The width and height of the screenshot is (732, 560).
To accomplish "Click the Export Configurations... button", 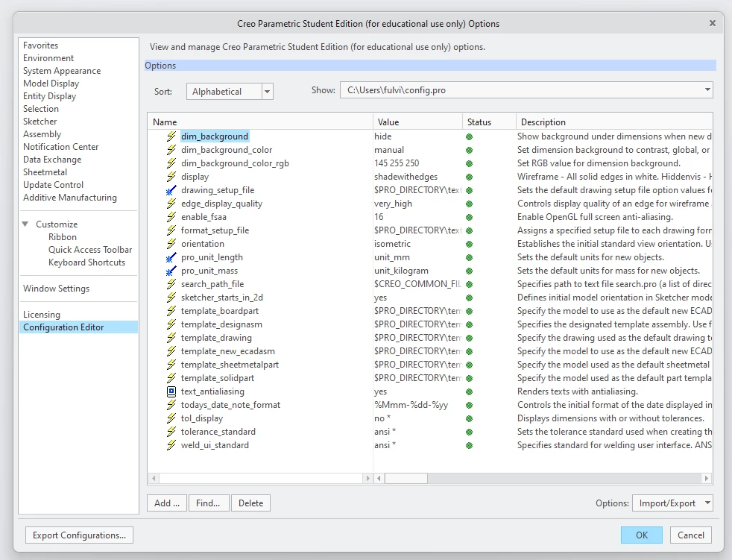I will tap(79, 535).
